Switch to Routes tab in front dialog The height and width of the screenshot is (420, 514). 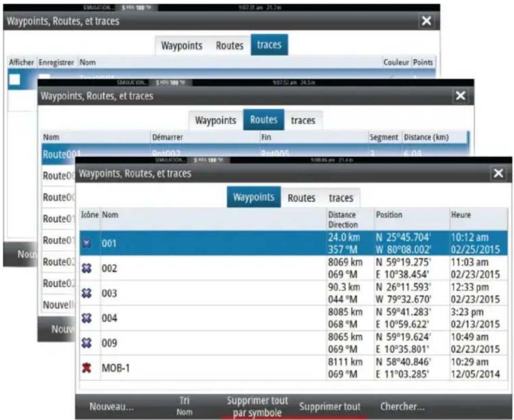point(301,198)
